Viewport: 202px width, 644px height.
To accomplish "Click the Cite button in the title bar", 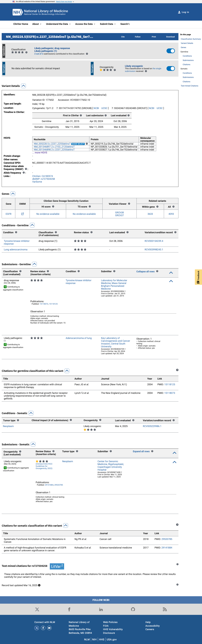I will (123, 37).
